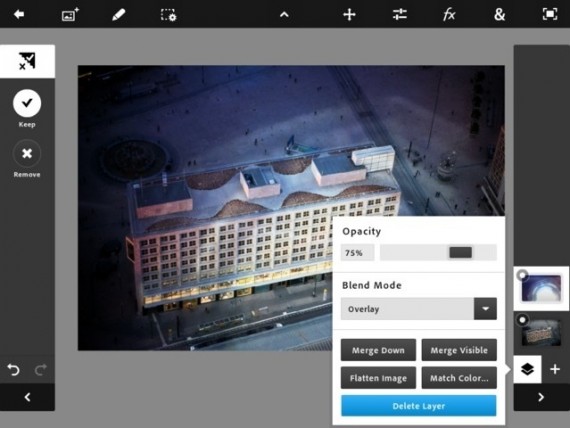Click the 75% opacity value field

coord(357,253)
